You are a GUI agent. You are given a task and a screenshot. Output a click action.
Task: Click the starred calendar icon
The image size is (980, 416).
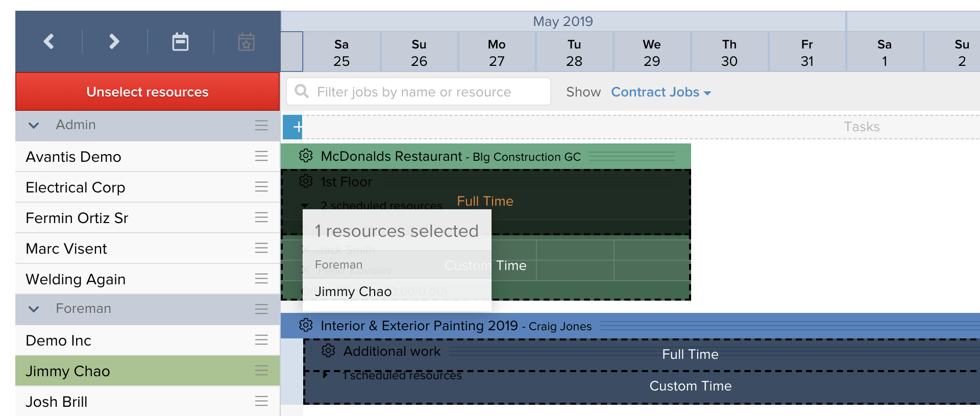[247, 41]
